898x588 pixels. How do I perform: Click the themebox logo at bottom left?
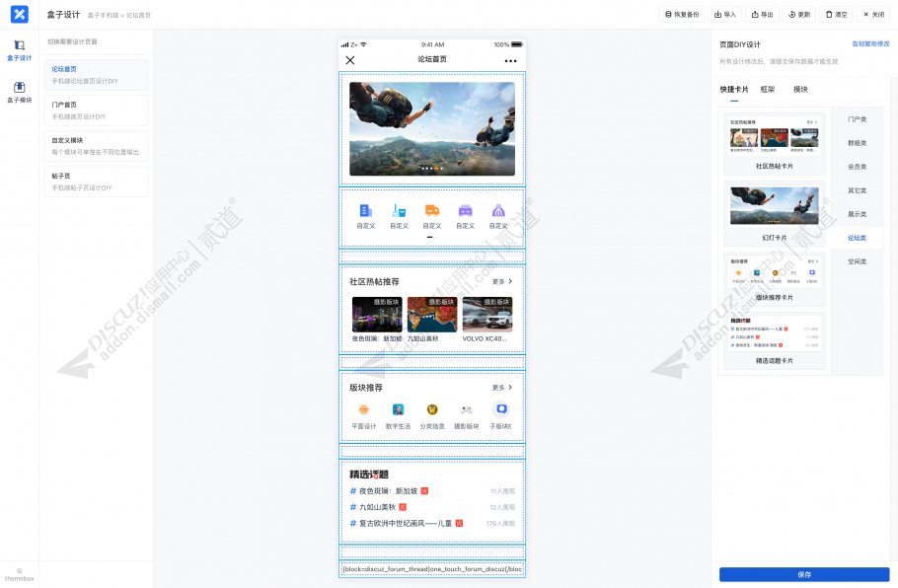point(20,575)
